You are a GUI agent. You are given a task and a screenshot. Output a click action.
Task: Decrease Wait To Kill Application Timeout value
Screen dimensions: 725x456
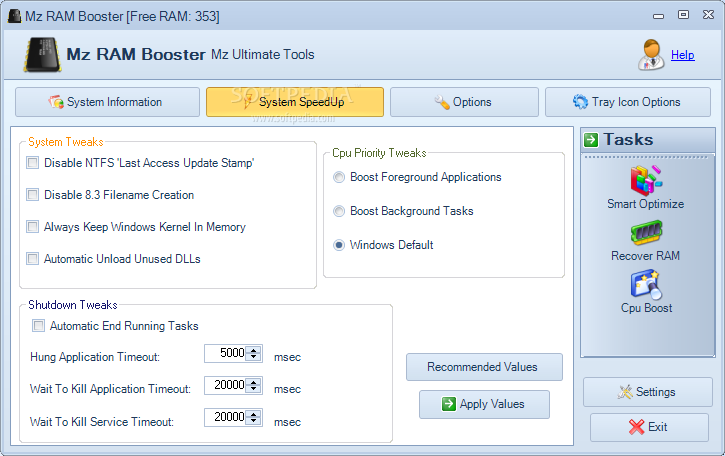click(x=253, y=389)
